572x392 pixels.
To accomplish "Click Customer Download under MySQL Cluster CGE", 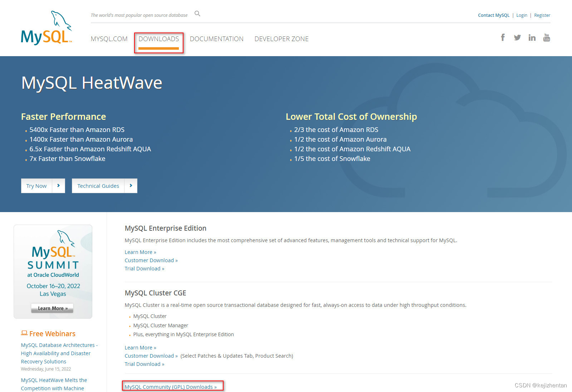I will click(x=151, y=356).
